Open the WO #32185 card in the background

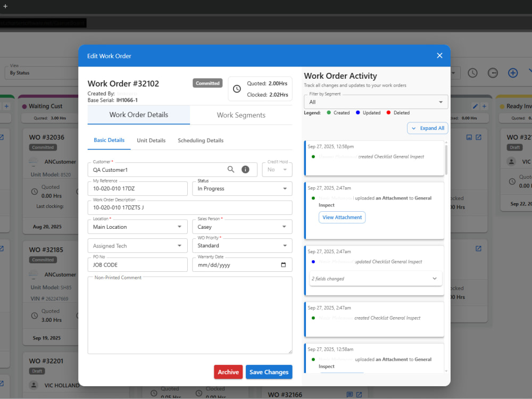coord(50,293)
